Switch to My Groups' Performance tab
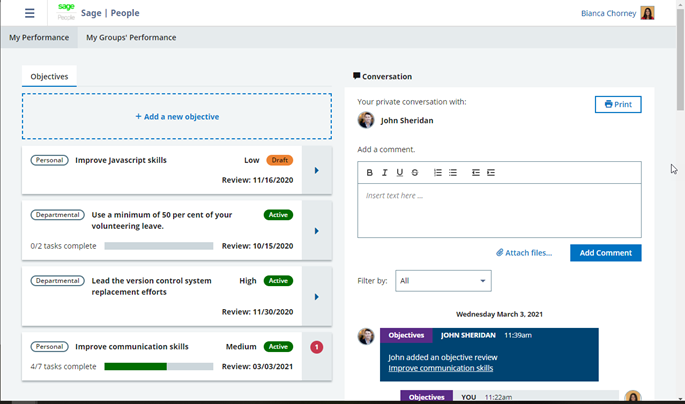685x404 pixels. pos(131,37)
